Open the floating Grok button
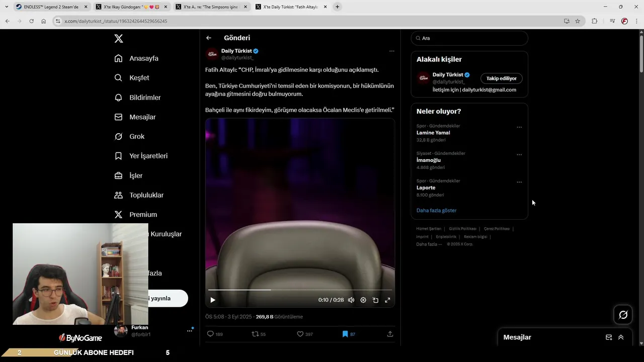 click(623, 315)
